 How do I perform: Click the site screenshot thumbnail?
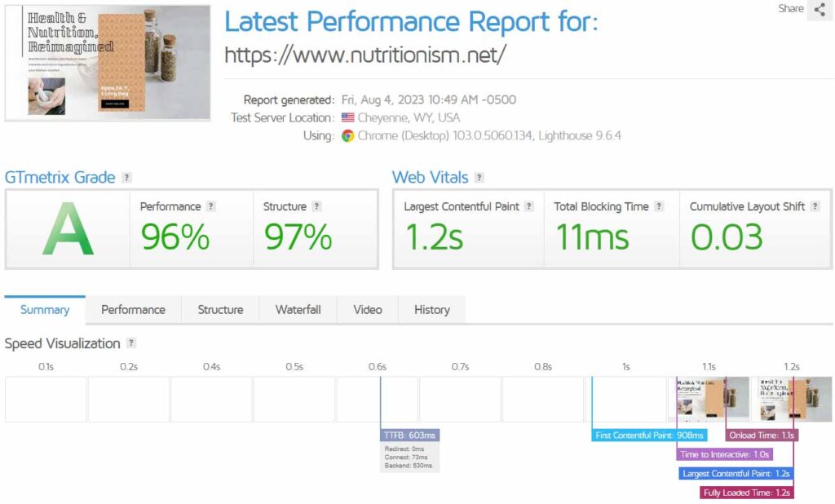108,61
